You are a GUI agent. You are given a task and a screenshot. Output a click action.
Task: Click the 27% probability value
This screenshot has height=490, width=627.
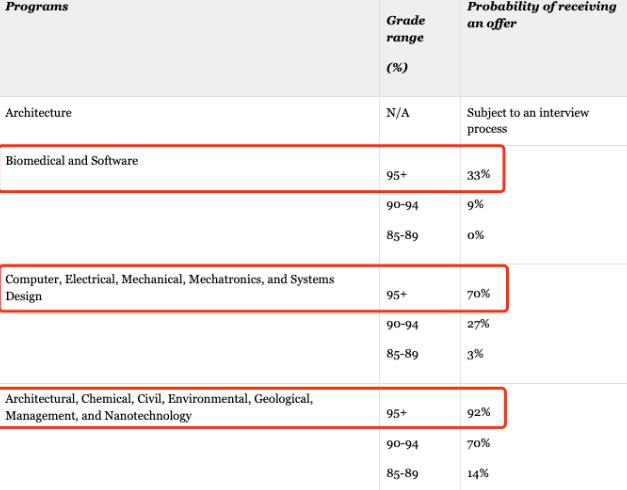point(478,324)
